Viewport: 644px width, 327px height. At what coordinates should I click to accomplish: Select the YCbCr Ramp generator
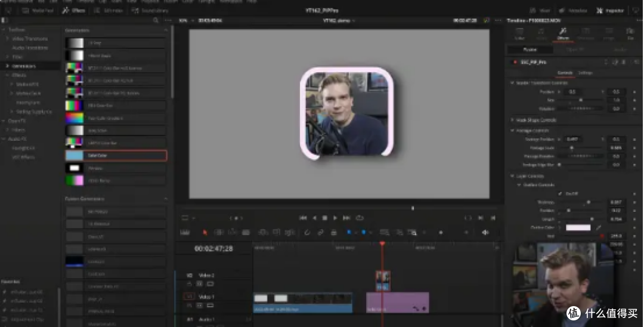(x=116, y=180)
